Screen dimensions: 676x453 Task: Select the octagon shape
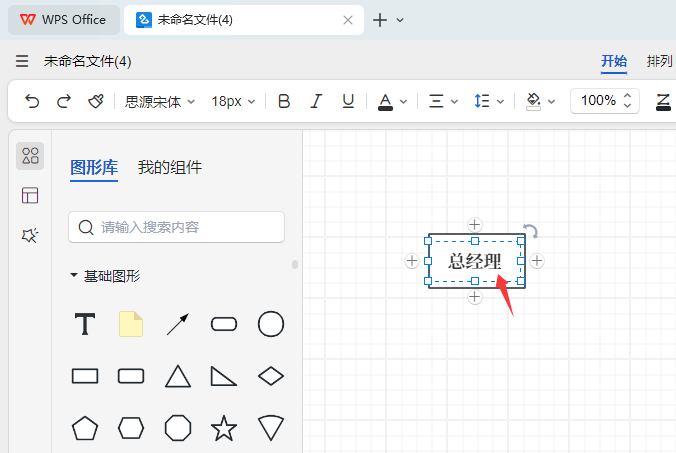178,428
